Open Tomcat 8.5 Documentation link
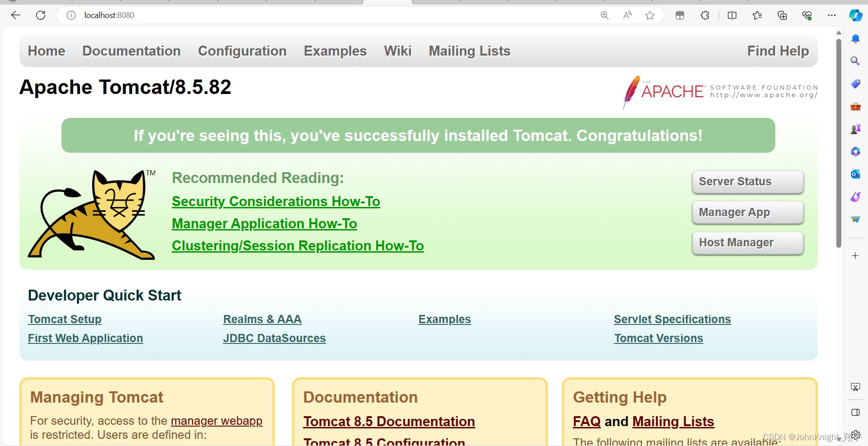This screenshot has height=446, width=868. coord(389,422)
